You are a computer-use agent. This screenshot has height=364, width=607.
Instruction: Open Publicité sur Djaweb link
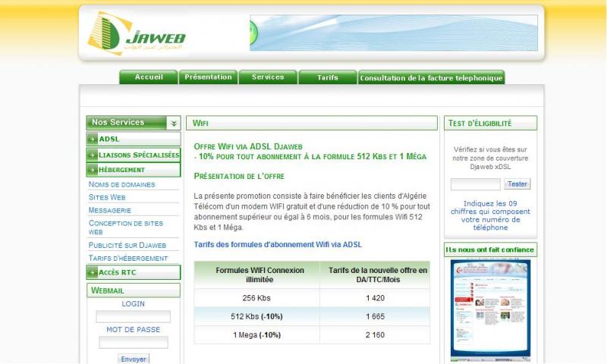tap(127, 245)
